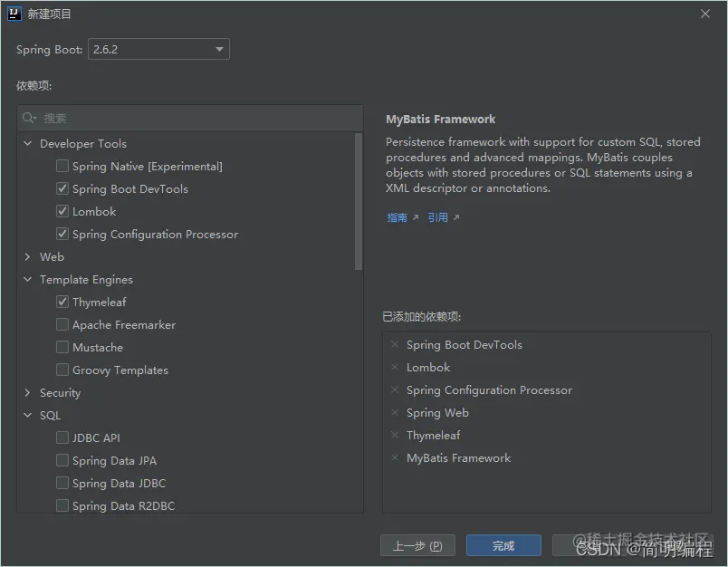Click the dependency list vertical scrollbar
Image resolution: width=728 pixels, height=567 pixels.
click(x=359, y=202)
